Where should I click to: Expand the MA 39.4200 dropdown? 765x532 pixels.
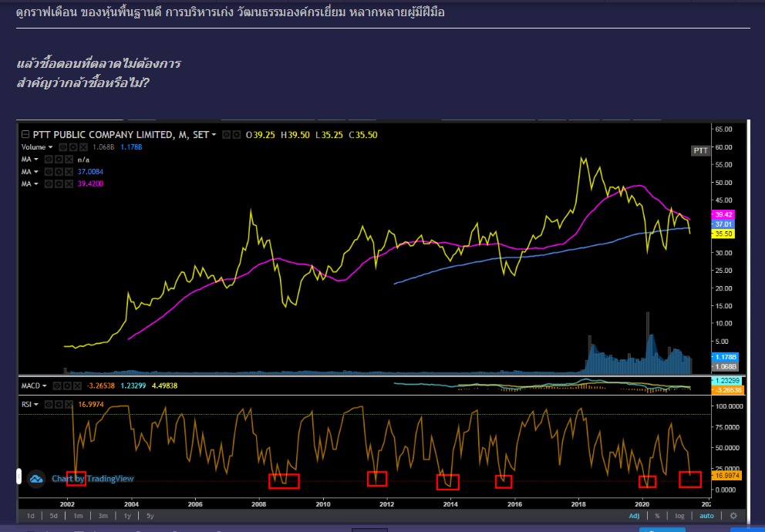click(36, 184)
